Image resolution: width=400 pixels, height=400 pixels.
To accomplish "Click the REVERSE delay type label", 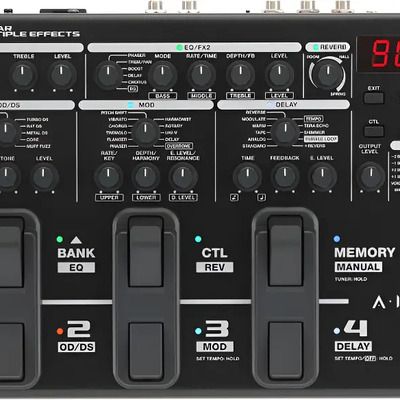I will (x=256, y=113).
